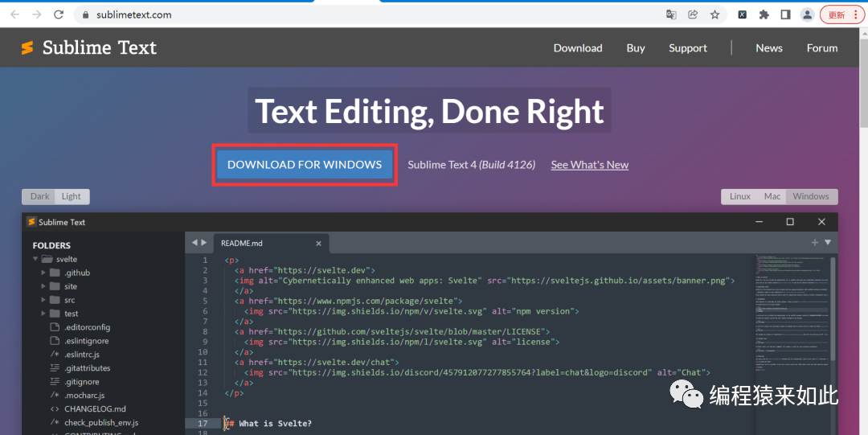The image size is (868, 435).
Task: Open the Support nav item
Action: tap(687, 48)
